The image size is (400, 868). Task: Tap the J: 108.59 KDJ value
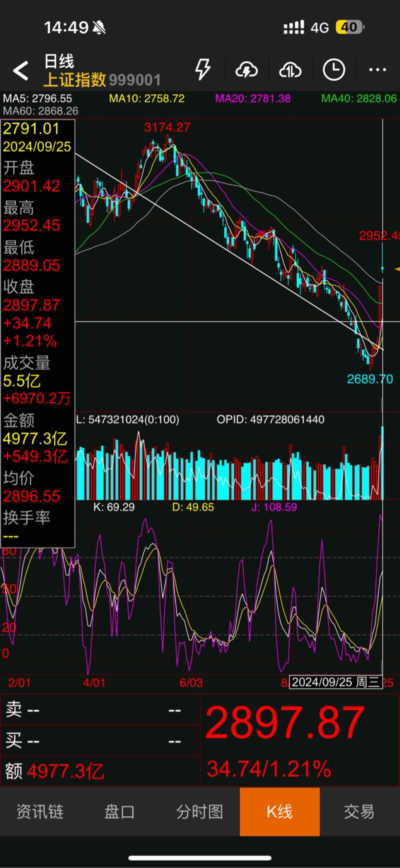point(274,507)
